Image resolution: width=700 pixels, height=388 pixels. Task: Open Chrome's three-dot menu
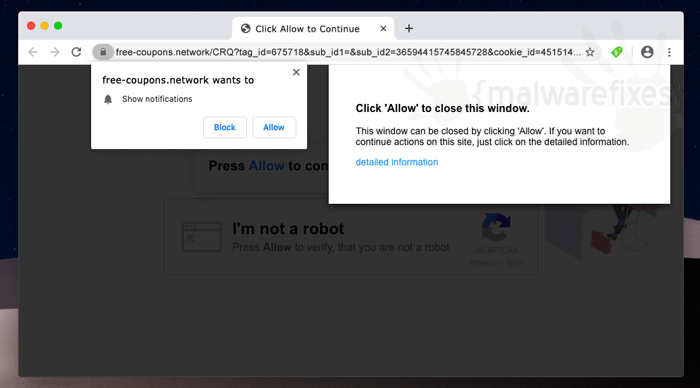coord(669,52)
